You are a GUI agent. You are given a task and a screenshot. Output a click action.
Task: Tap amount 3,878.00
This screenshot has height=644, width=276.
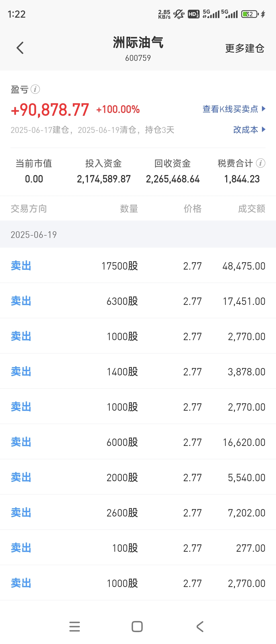247,372
